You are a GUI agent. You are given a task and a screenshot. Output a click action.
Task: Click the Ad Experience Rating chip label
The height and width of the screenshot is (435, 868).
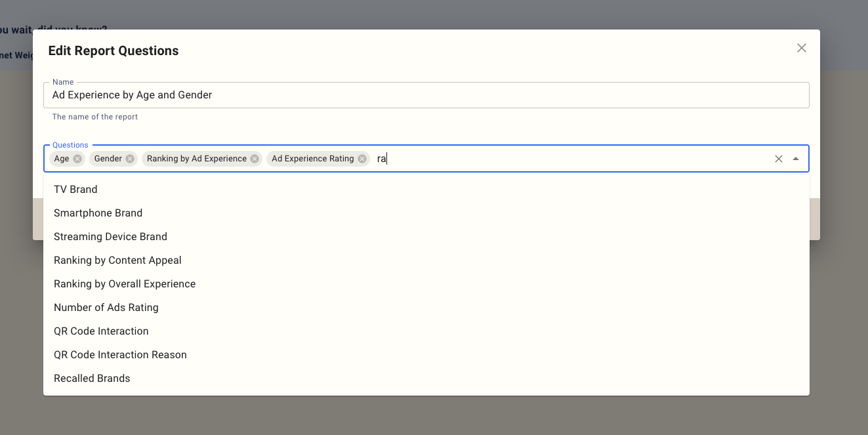pos(312,159)
